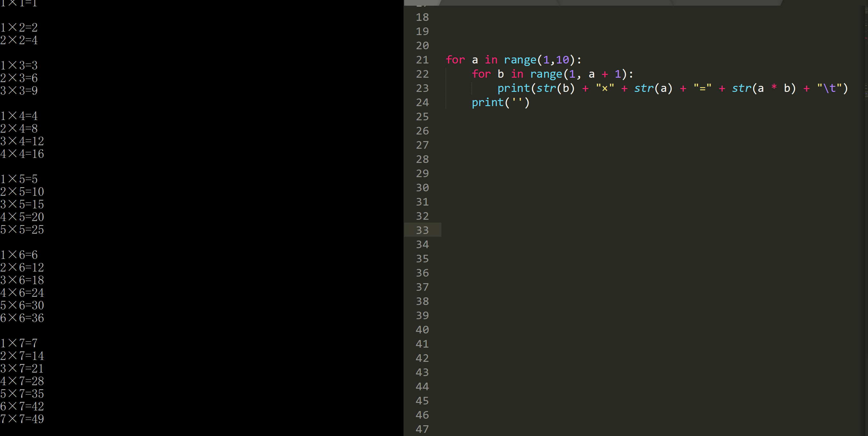Screen dimensions: 868x436
Task: Click the inner 'for' keyword on line 22
Action: click(481, 74)
